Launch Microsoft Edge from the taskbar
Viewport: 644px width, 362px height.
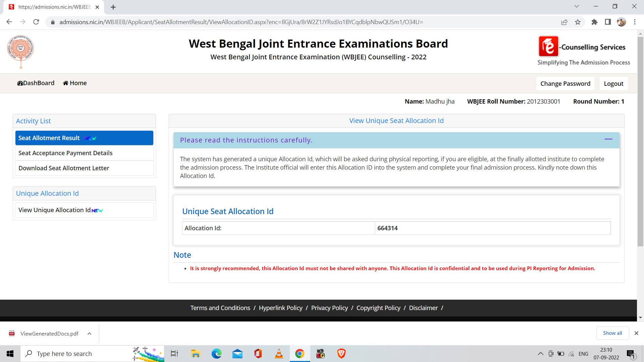pos(216,354)
